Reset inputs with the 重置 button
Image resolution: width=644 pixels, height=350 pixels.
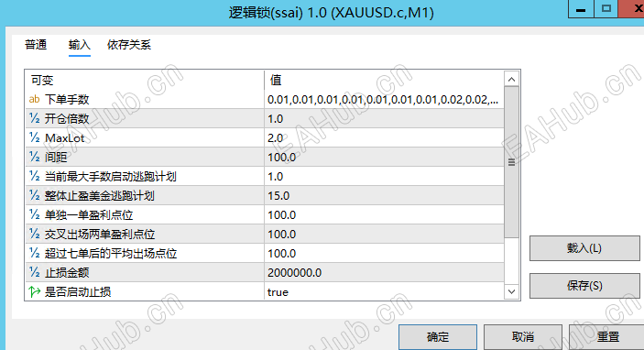pyautogui.click(x=606, y=337)
